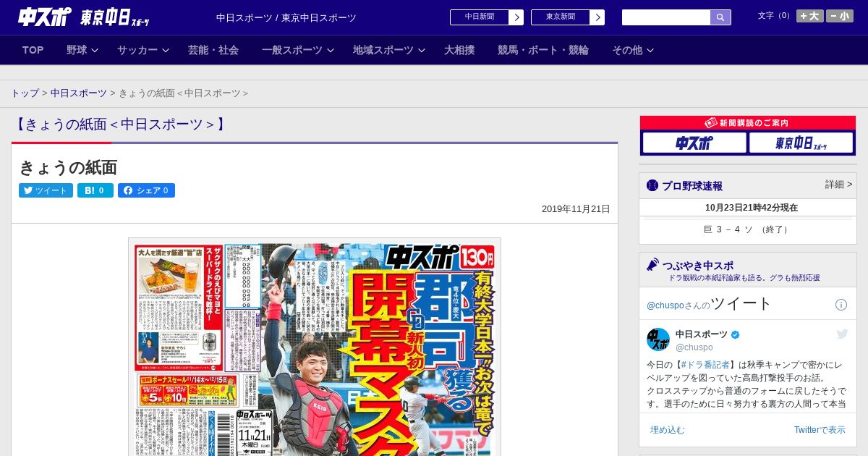Open Twitter widget info icon
This screenshot has height=456, width=868.
[841, 305]
